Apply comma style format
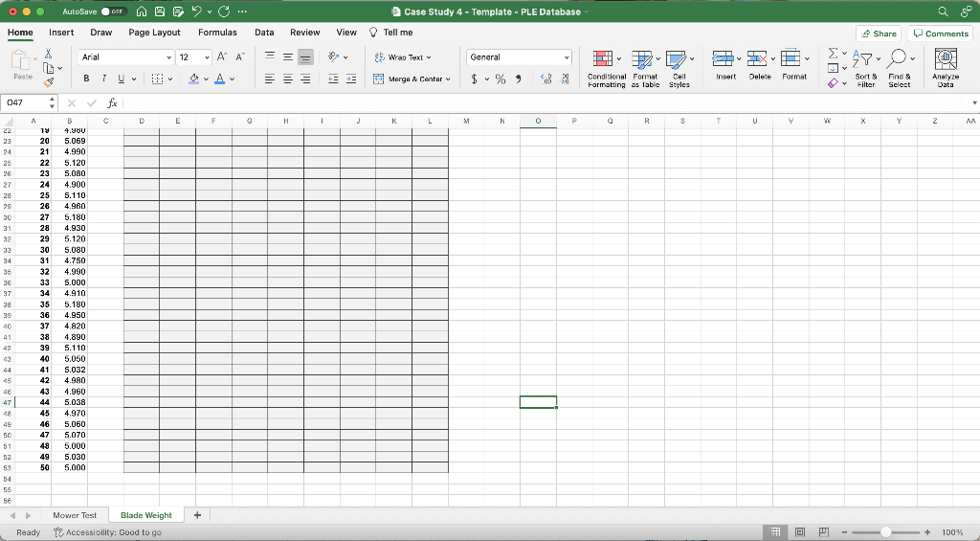 [518, 79]
